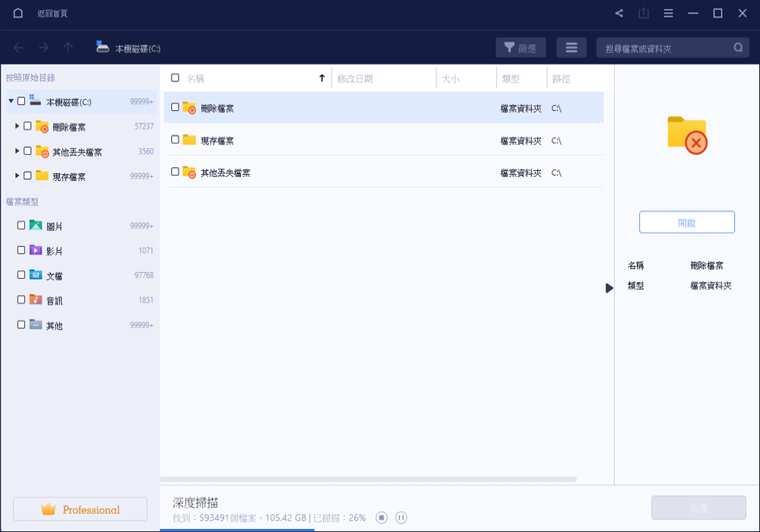Image resolution: width=760 pixels, height=532 pixels.
Task: Click the 文檔 category icon
Action: point(36,274)
